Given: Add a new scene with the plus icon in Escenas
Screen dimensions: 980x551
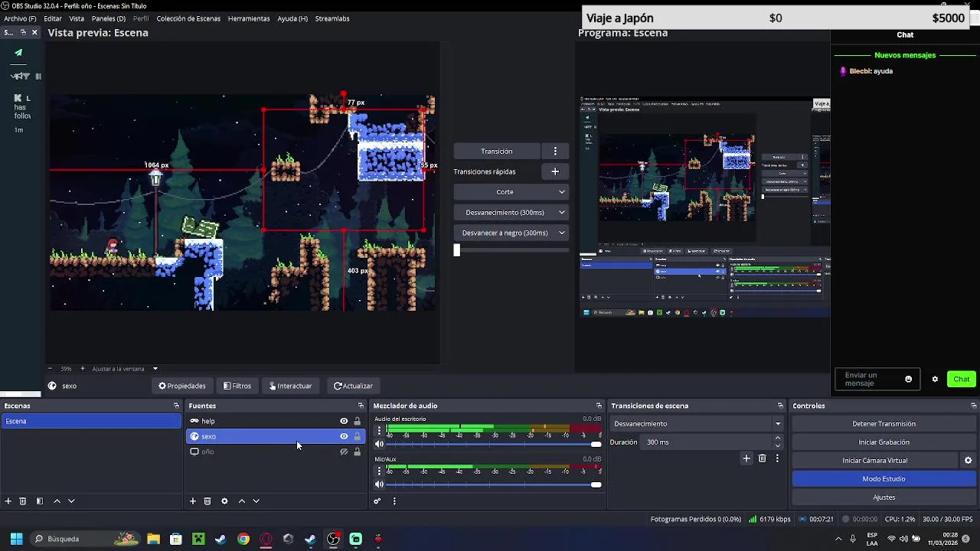Looking at the screenshot, I should coord(8,501).
